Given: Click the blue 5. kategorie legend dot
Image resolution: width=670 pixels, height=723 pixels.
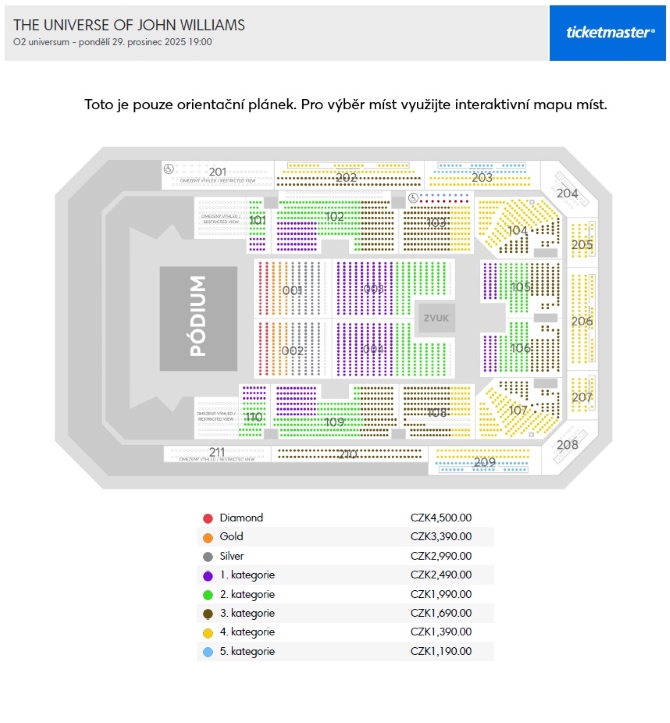Looking at the screenshot, I should click(208, 652).
